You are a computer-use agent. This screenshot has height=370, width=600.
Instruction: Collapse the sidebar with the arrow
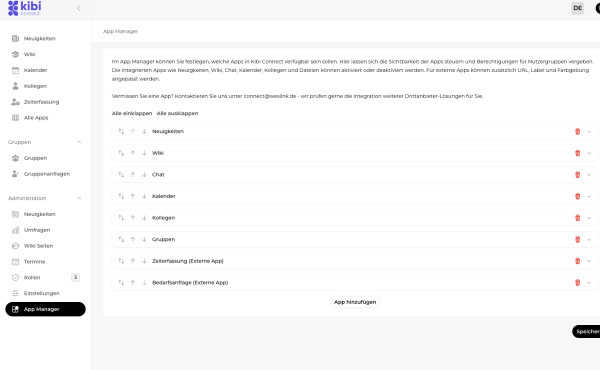78,8
